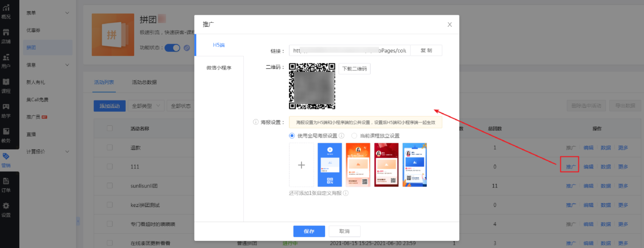The width and height of the screenshot is (644, 248).
Task: Save poster settings with 保存
Action: coord(309,231)
